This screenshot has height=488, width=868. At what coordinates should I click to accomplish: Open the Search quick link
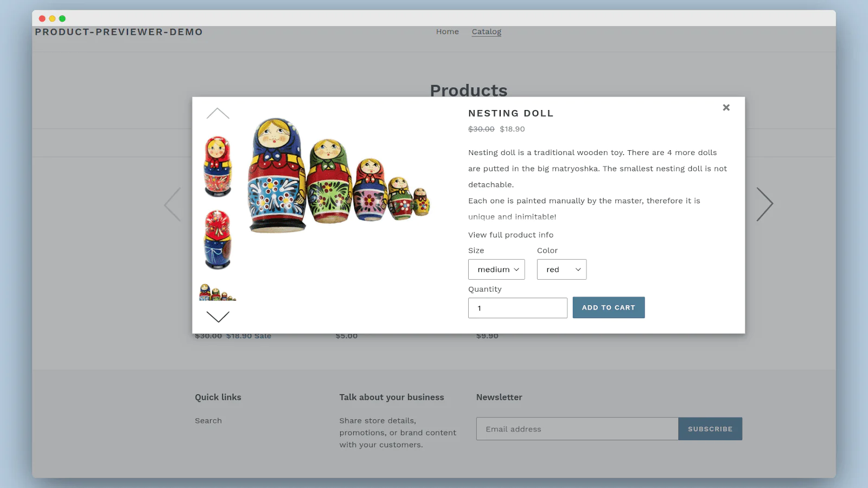point(208,421)
